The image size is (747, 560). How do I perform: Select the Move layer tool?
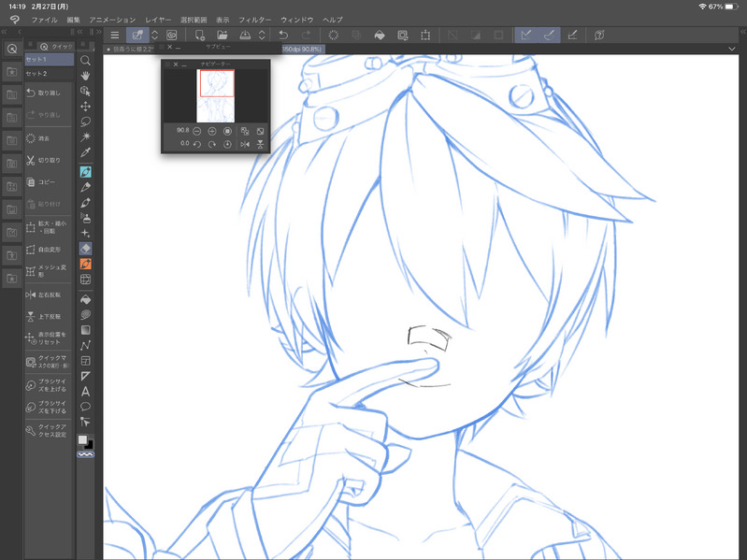point(85,107)
